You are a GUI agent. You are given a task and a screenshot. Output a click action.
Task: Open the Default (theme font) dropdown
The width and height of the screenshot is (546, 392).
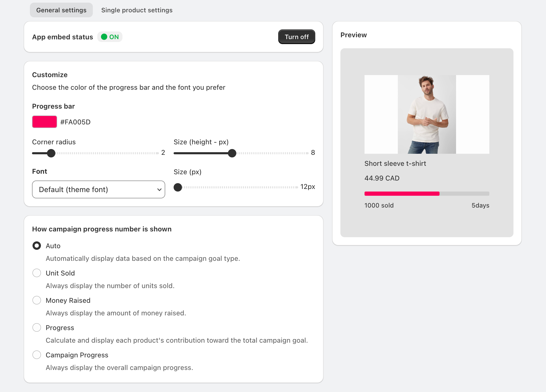coord(98,189)
